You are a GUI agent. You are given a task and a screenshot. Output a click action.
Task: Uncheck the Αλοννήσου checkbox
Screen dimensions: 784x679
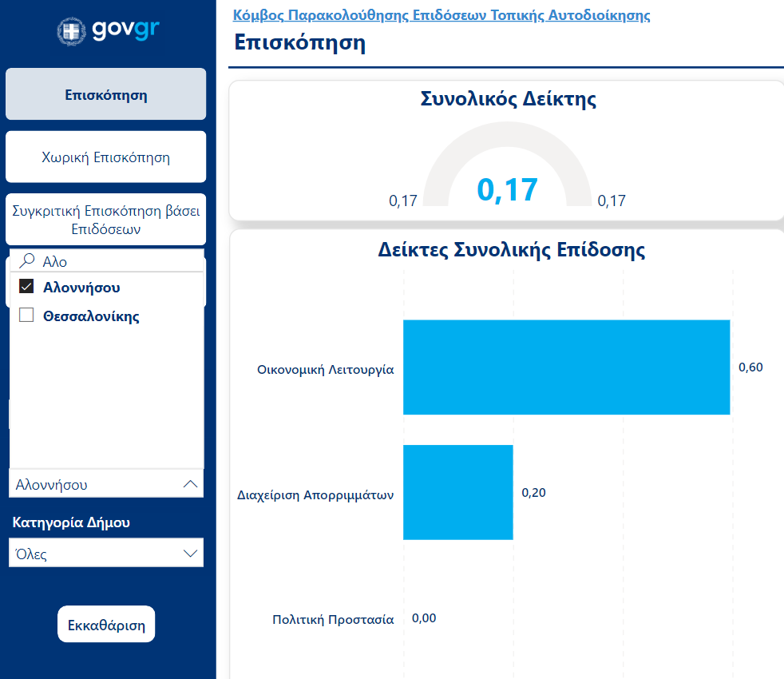click(x=26, y=287)
